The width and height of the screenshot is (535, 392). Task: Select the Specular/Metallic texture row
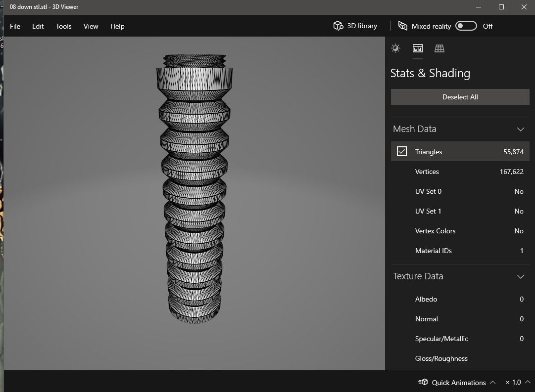(460, 339)
